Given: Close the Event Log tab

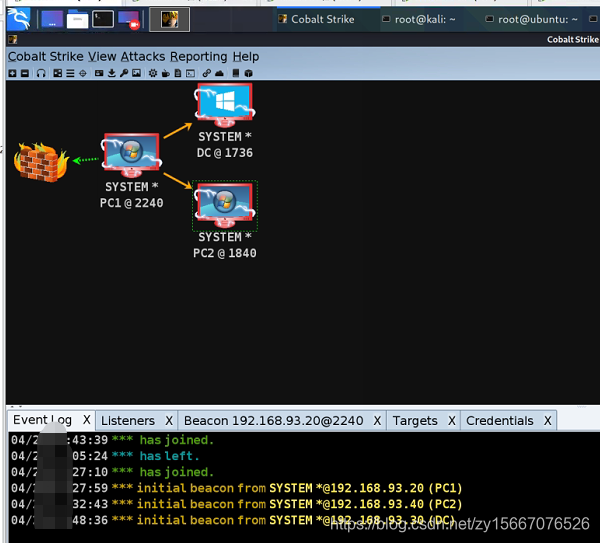Looking at the screenshot, I should (x=87, y=420).
